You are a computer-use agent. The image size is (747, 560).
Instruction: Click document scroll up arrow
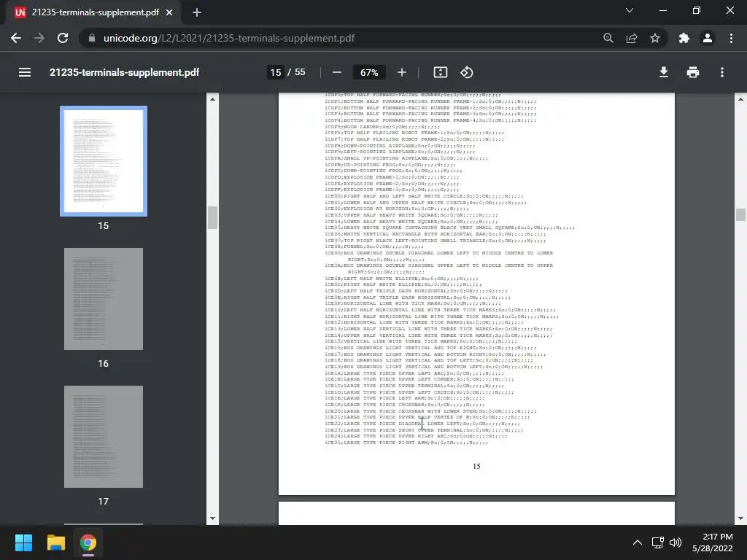tap(740, 99)
